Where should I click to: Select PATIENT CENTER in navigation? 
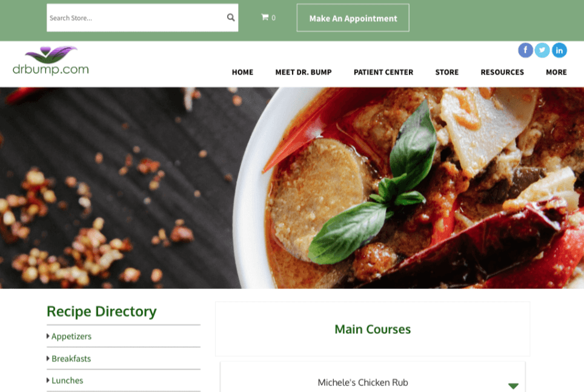[x=383, y=72]
